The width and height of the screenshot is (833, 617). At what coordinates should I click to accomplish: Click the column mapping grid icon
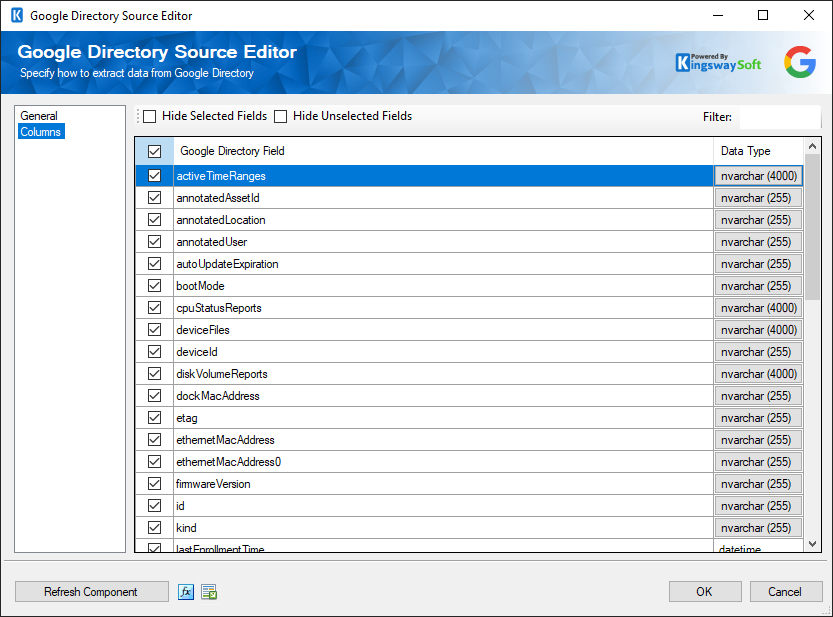[209, 591]
